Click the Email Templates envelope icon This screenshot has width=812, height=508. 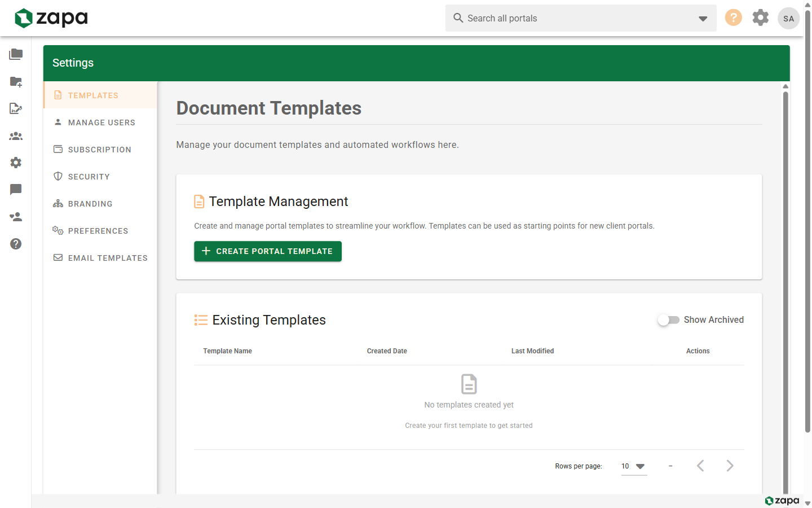tap(58, 257)
